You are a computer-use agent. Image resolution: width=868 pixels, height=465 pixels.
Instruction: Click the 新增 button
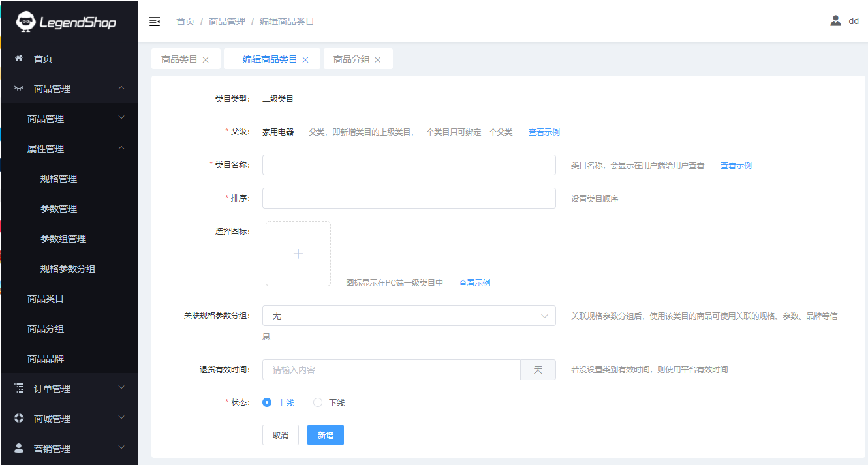[325, 435]
